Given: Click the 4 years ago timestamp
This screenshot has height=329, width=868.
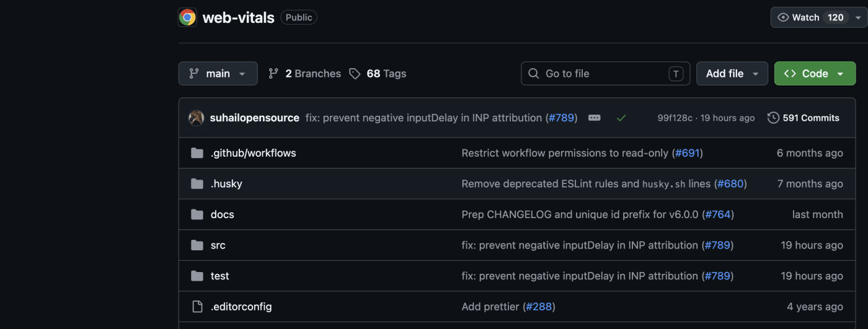Looking at the screenshot, I should pyautogui.click(x=815, y=307).
